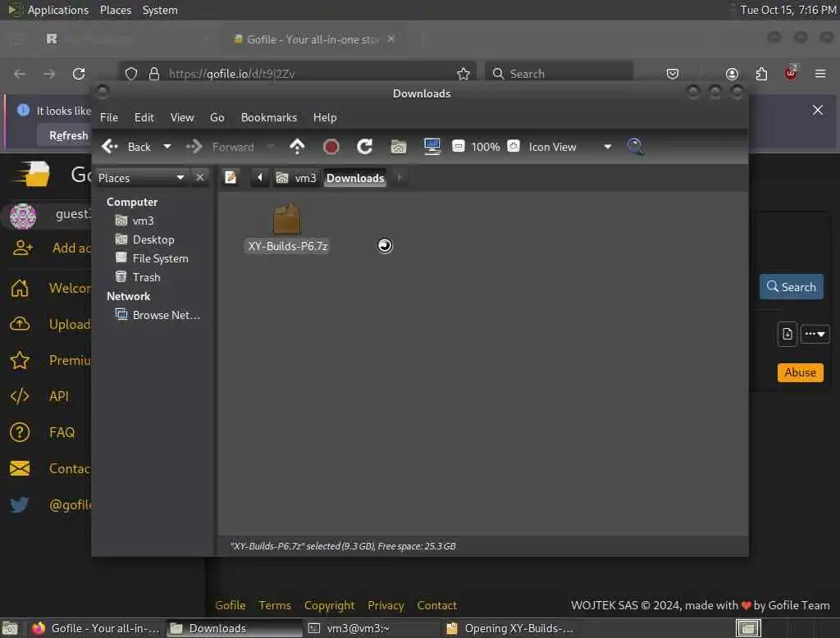This screenshot has height=638, width=840.
Task: Switch to vm3@vm3 terminal in taskbar
Action: point(372,628)
